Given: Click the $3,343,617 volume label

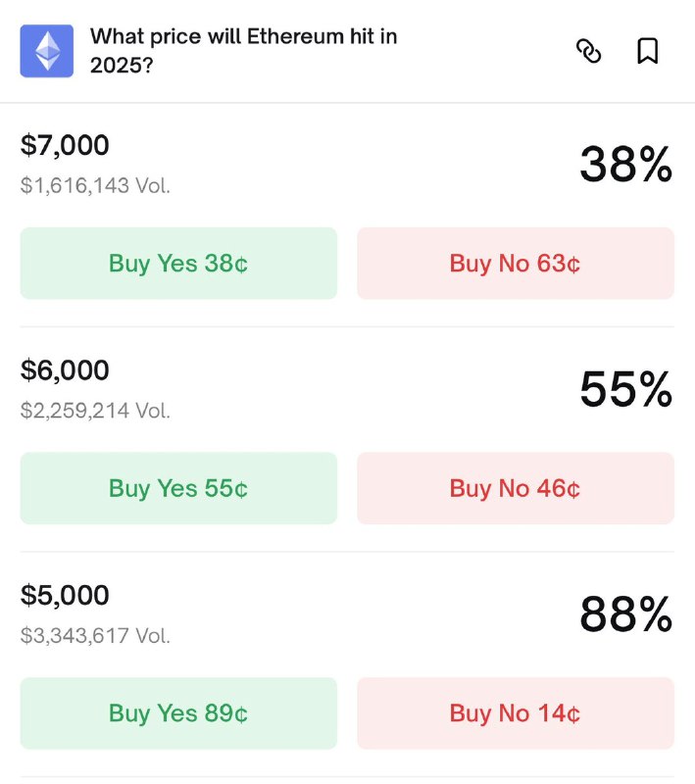Looking at the screenshot, I should [x=95, y=635].
